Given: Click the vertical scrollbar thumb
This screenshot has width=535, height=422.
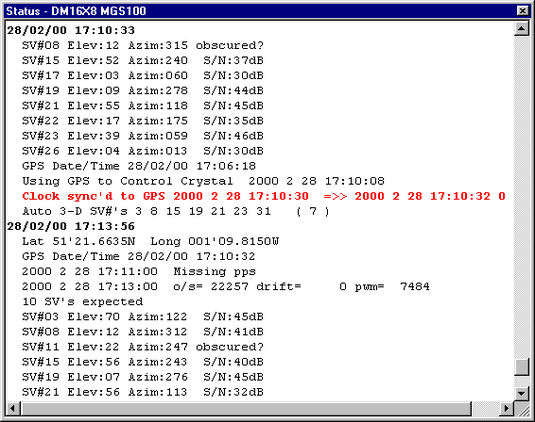Looking at the screenshot, I should click(521, 367).
